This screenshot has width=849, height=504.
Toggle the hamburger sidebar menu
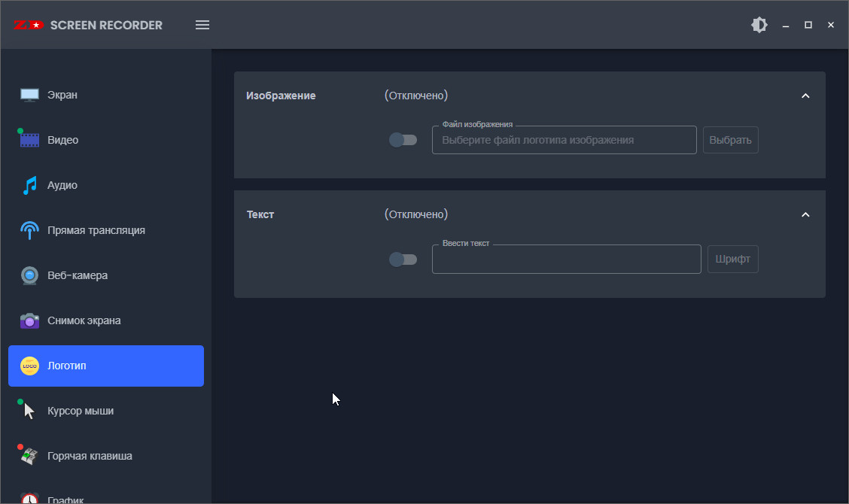[202, 25]
